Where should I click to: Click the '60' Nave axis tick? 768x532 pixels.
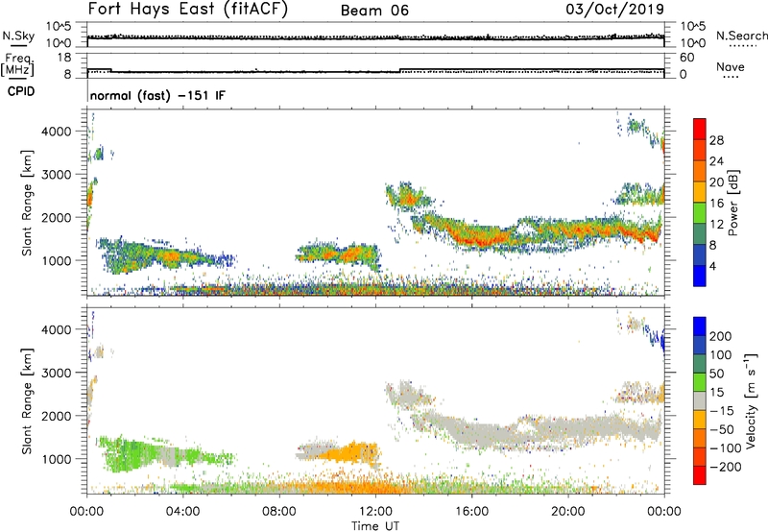click(687, 58)
